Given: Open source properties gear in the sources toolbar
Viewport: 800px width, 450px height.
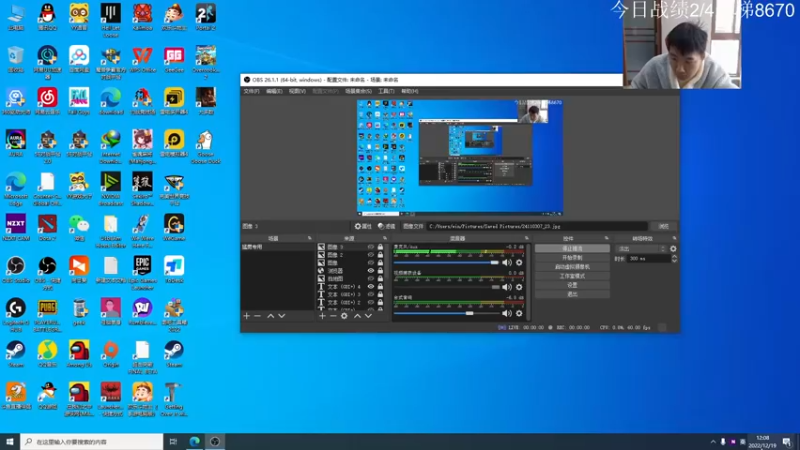Looking at the screenshot, I should (344, 316).
